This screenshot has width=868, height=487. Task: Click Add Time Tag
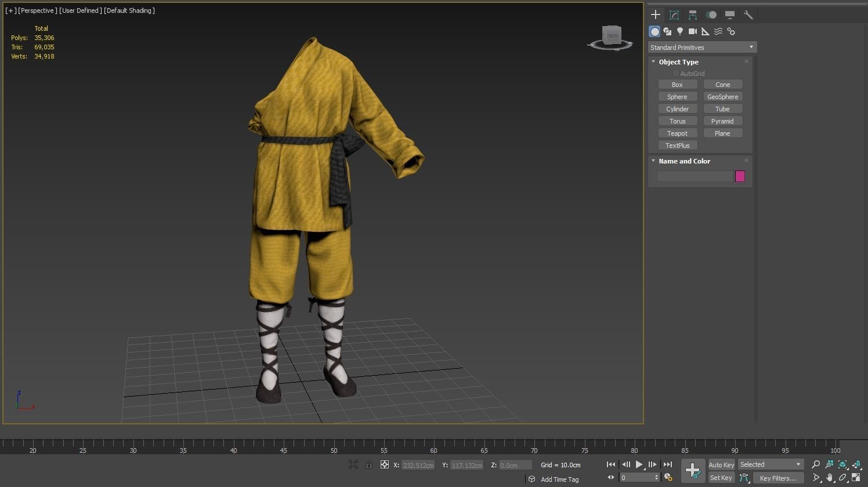coord(560,479)
